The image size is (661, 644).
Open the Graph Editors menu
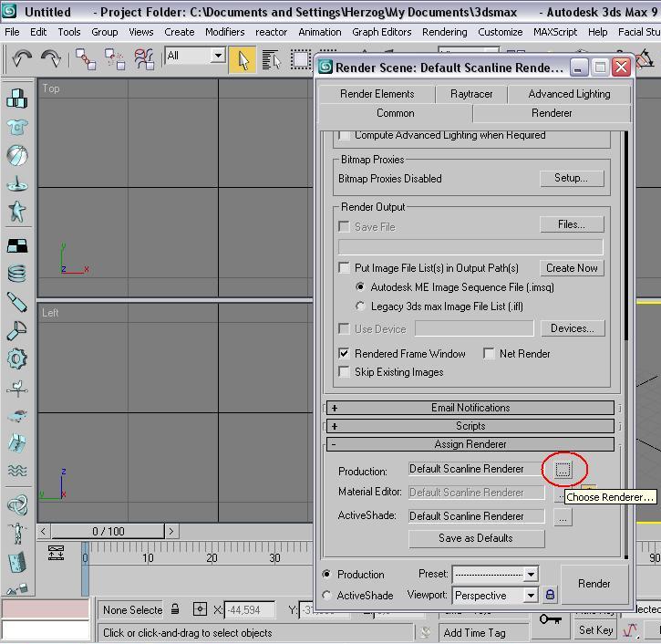click(381, 32)
